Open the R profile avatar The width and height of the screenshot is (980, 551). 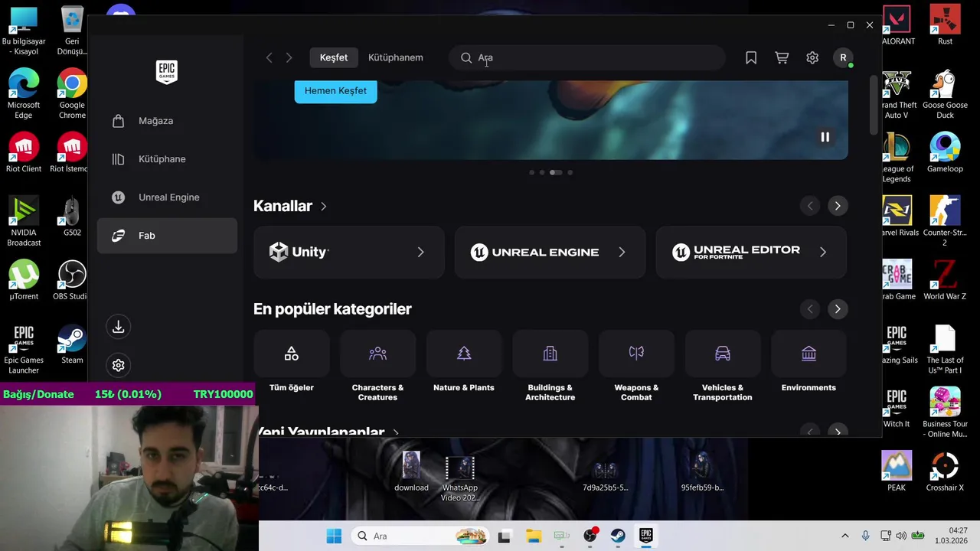coord(843,57)
